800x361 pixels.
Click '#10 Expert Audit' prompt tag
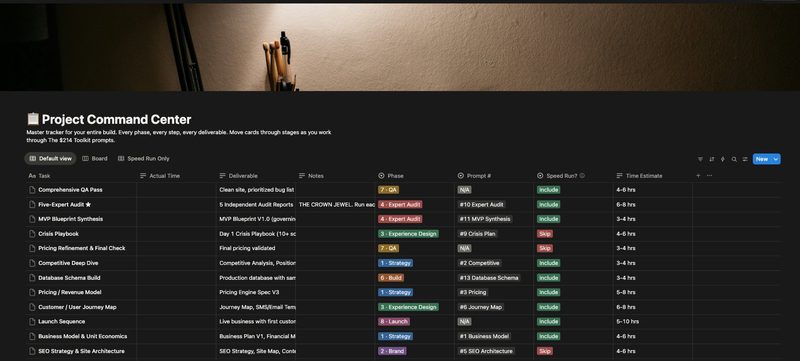(x=482, y=204)
